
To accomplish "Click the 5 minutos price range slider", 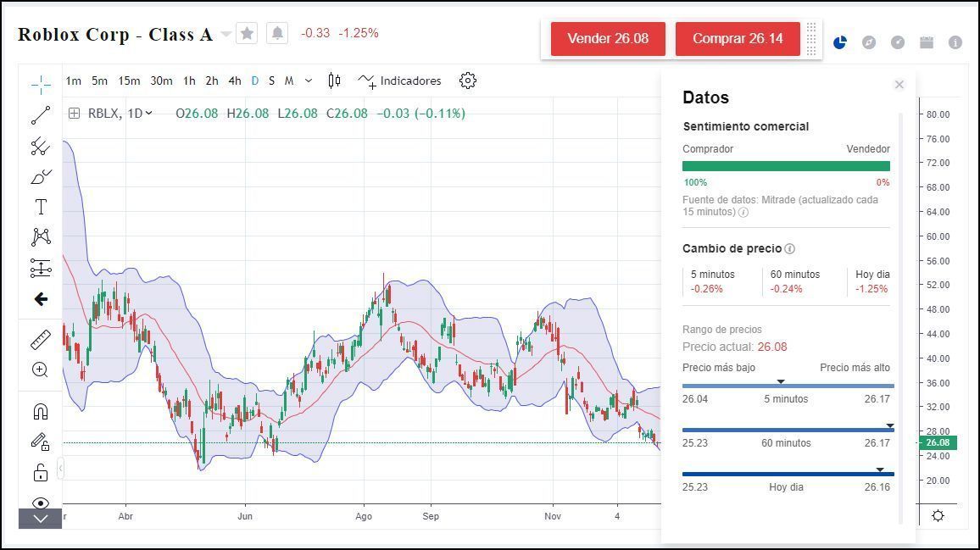I will pos(787,386).
